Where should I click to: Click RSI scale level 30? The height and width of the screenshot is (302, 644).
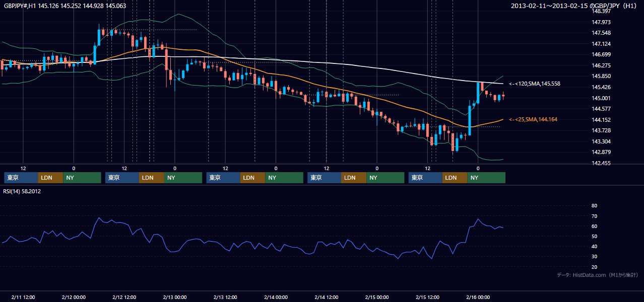tap(594, 257)
